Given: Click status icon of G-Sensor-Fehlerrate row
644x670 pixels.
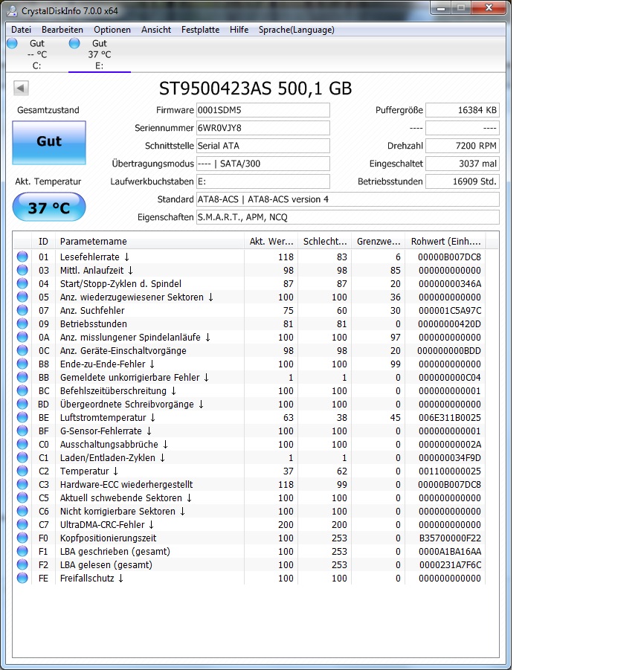Looking at the screenshot, I should [22, 431].
